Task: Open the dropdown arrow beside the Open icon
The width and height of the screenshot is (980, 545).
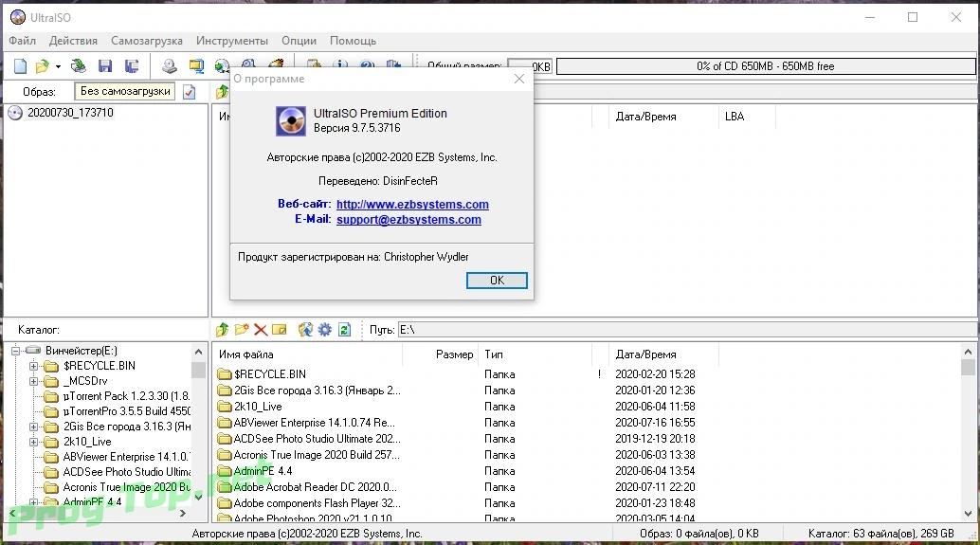Action: point(58,66)
